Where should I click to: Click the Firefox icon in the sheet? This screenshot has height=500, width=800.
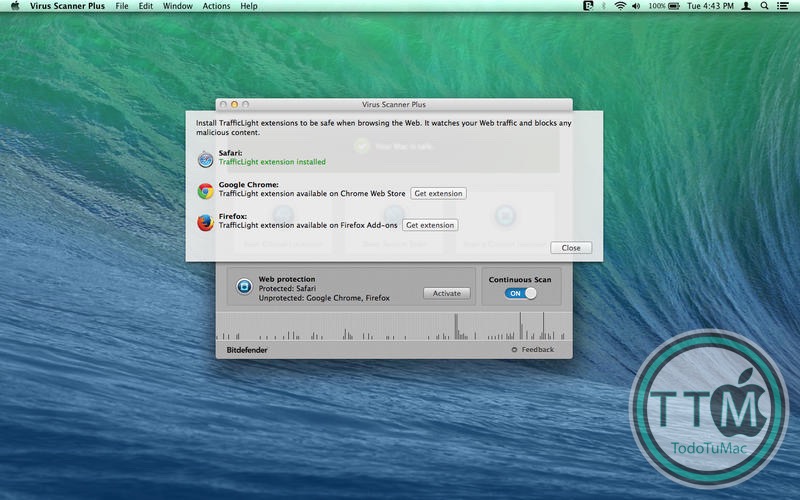206,222
